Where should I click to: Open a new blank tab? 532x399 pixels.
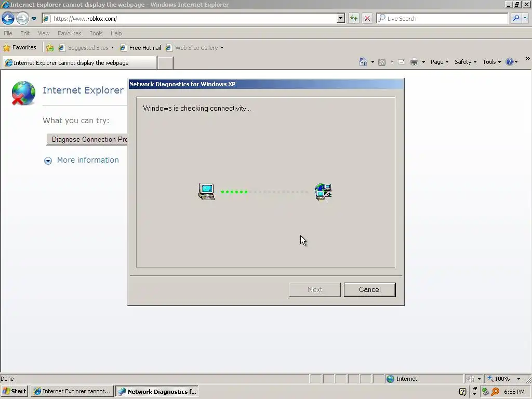pyautogui.click(x=166, y=63)
